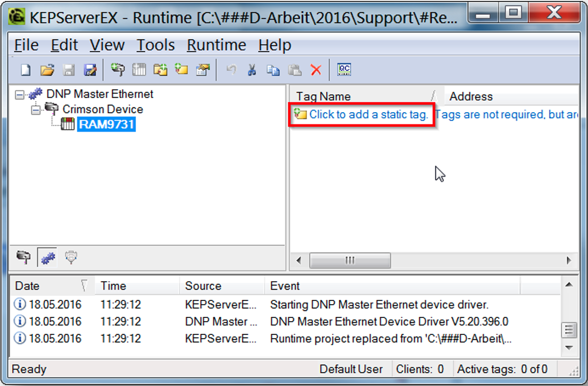Click the Cut scissors icon
Viewport: 588px width, 386px height.
(x=252, y=70)
